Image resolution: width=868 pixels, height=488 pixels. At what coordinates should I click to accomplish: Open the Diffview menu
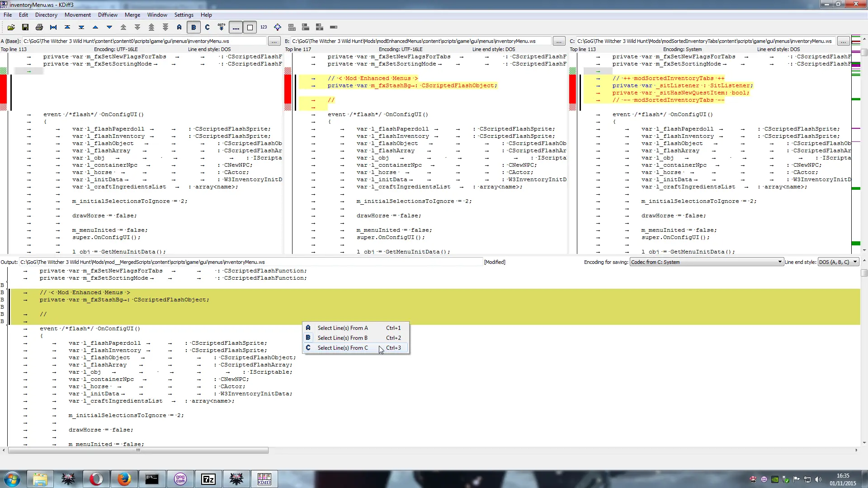pos(108,15)
